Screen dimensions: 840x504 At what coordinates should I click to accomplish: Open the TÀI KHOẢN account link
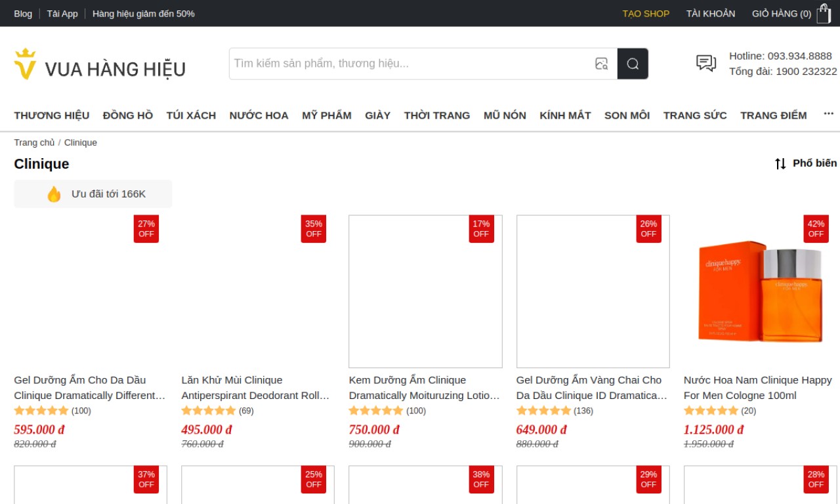pyautogui.click(x=711, y=14)
